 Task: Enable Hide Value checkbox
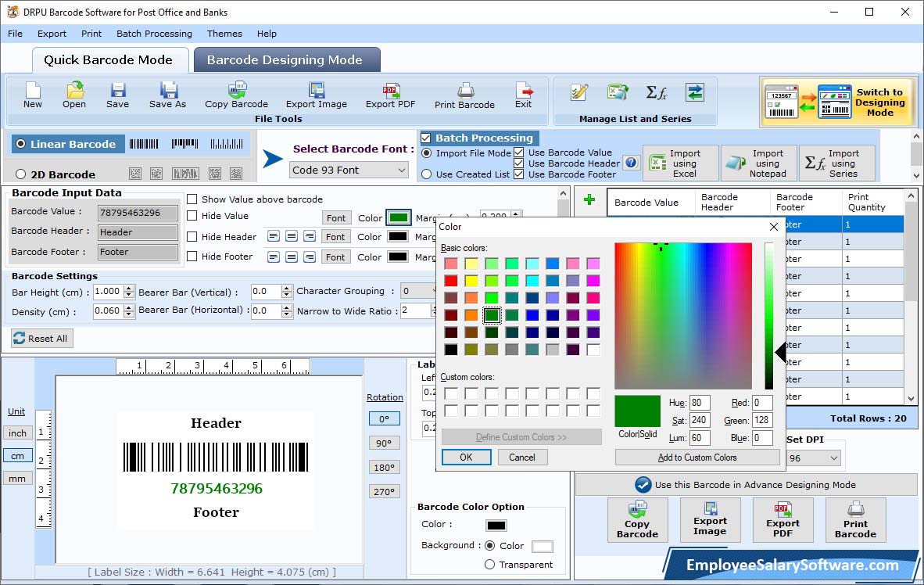(x=192, y=216)
